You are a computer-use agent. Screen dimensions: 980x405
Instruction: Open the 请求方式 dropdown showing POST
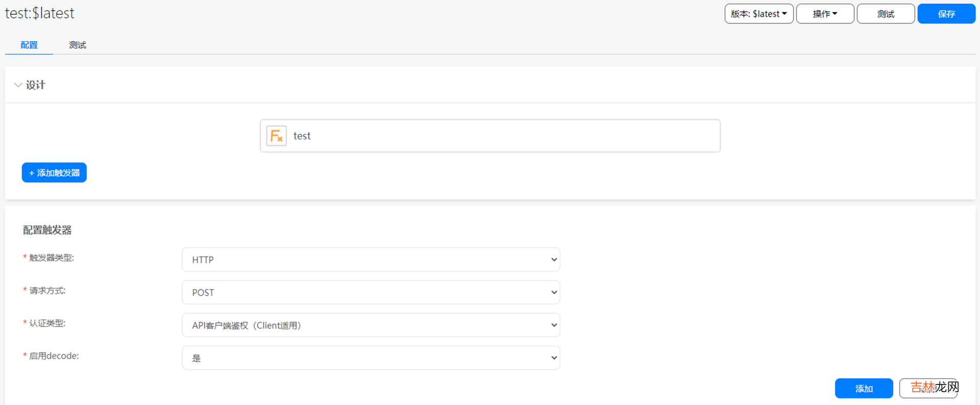[x=370, y=292]
